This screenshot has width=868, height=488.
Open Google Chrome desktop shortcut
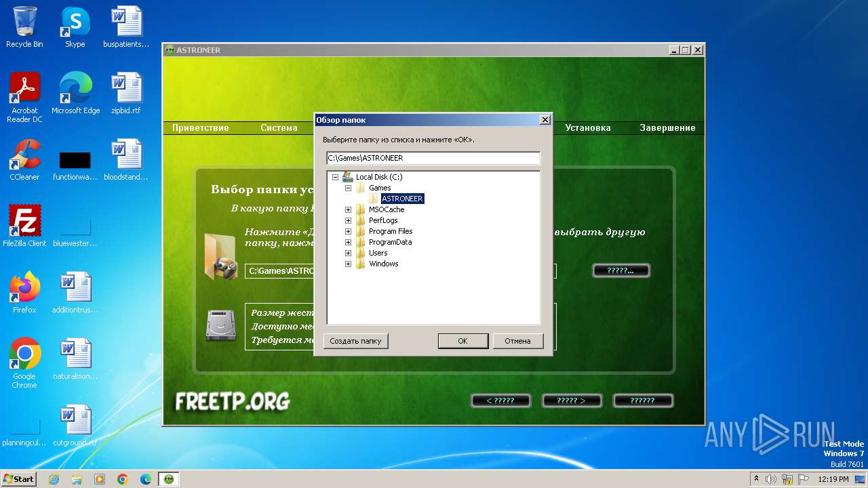[x=24, y=363]
